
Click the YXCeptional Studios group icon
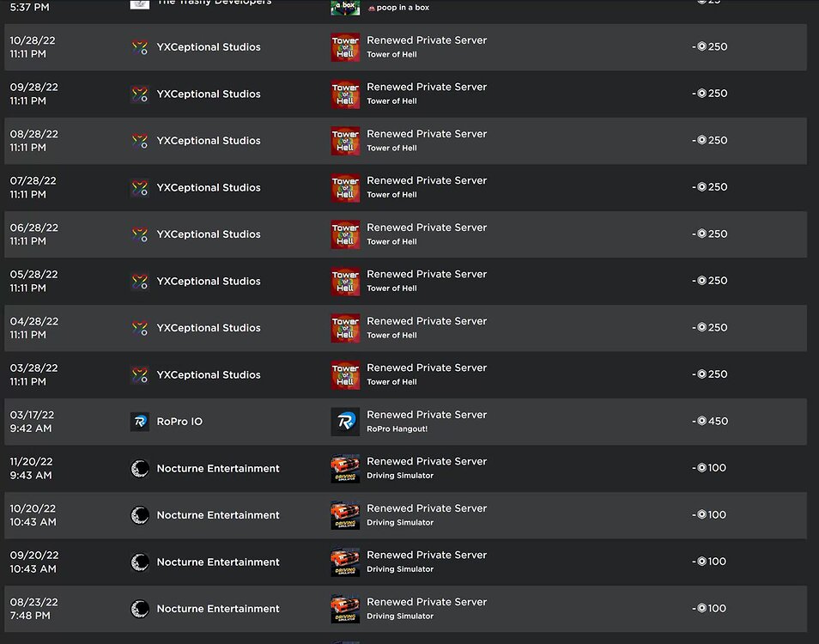[x=138, y=47]
